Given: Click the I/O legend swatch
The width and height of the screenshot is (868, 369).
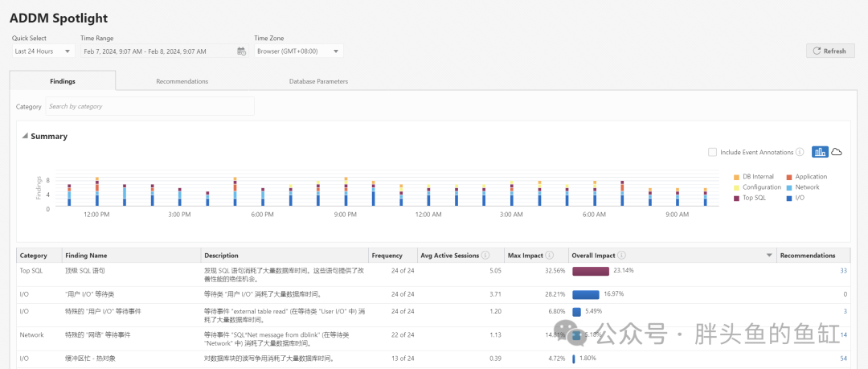Looking at the screenshot, I should (x=789, y=198).
